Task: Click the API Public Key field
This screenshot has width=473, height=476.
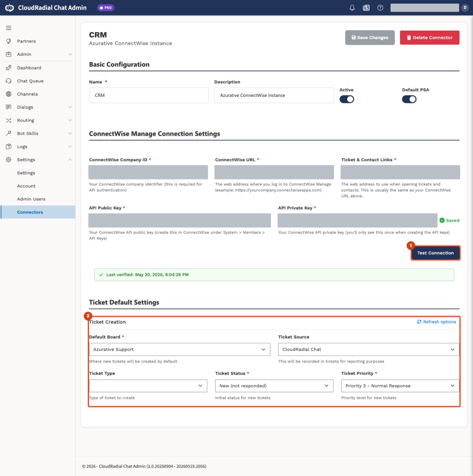Action: pyautogui.click(x=180, y=221)
